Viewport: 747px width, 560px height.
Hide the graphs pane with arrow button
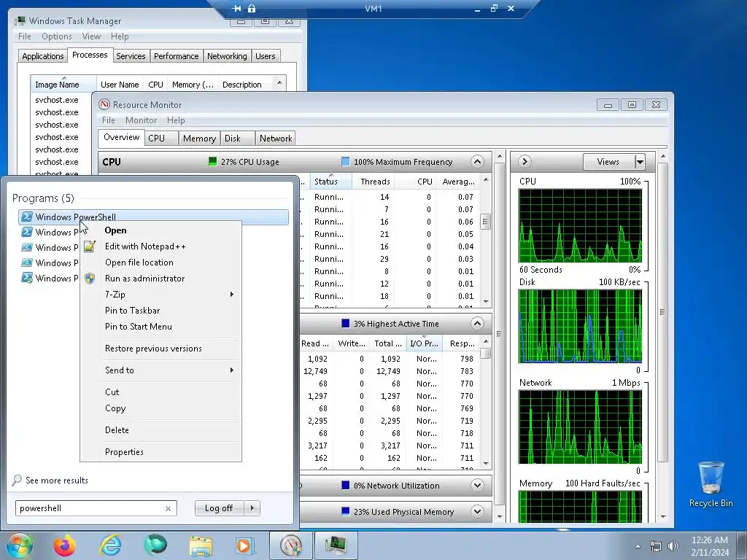tap(525, 161)
